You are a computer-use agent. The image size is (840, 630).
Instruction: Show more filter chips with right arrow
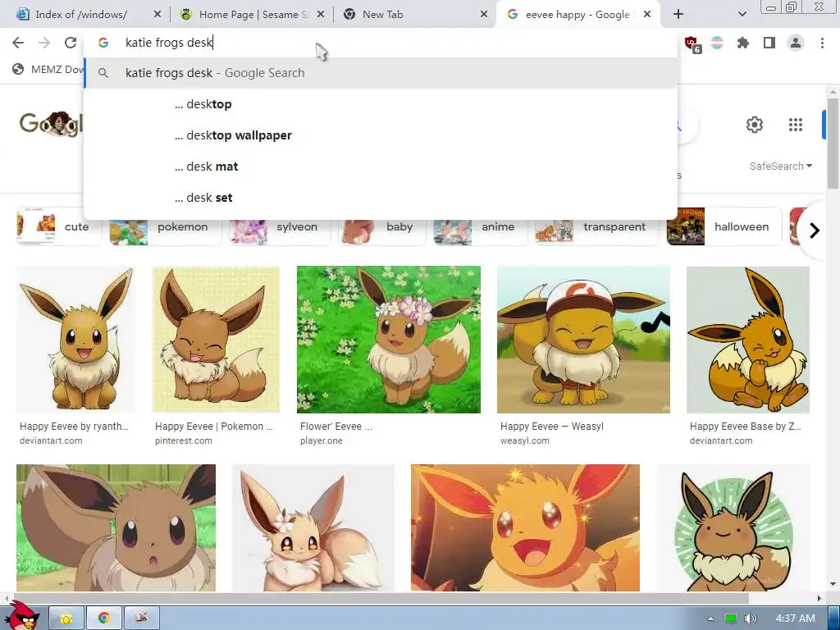(815, 231)
